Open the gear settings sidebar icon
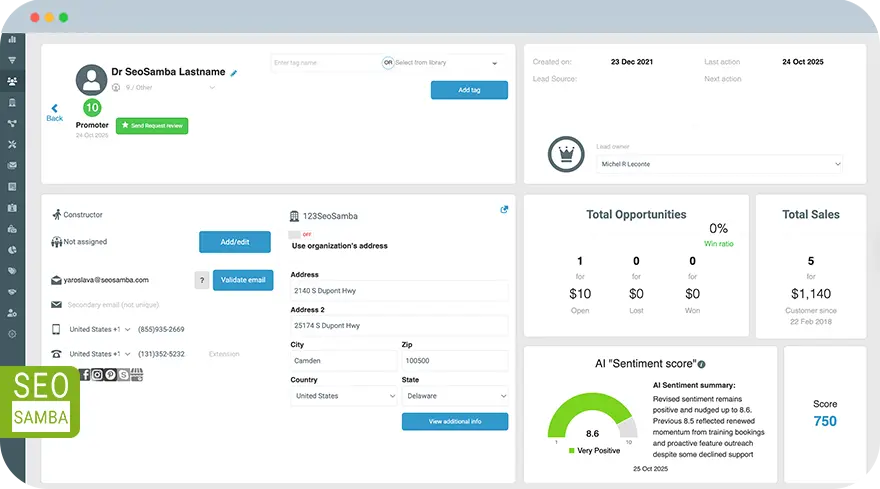 click(12, 334)
